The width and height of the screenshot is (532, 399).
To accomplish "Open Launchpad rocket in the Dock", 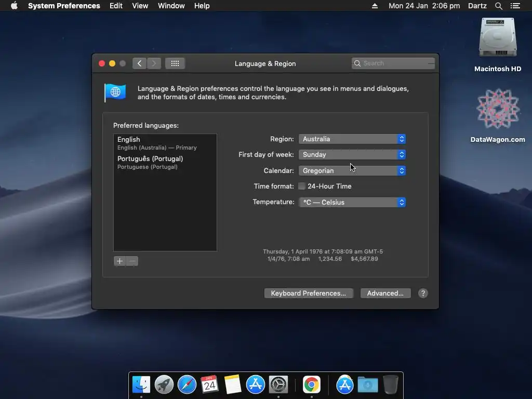I will point(164,384).
